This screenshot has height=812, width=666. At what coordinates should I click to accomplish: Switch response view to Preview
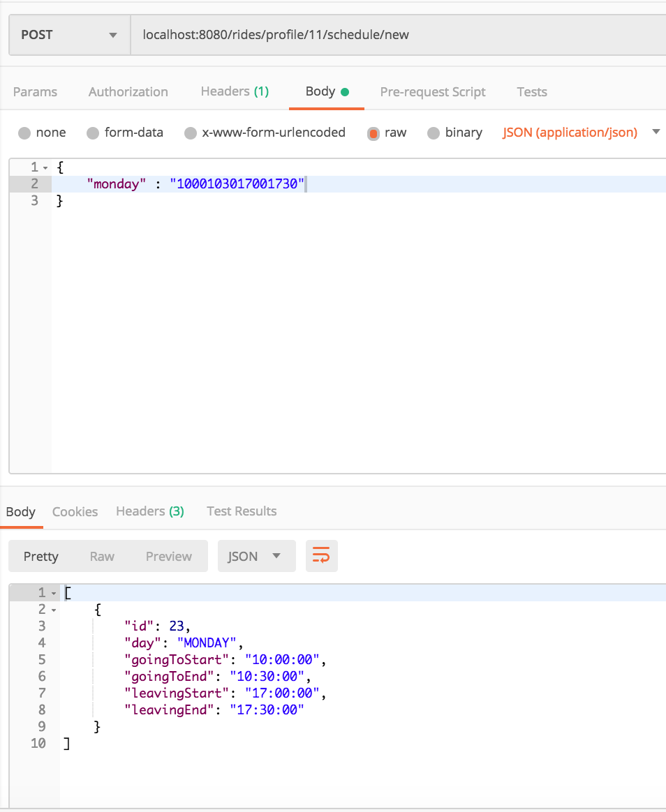click(x=168, y=556)
